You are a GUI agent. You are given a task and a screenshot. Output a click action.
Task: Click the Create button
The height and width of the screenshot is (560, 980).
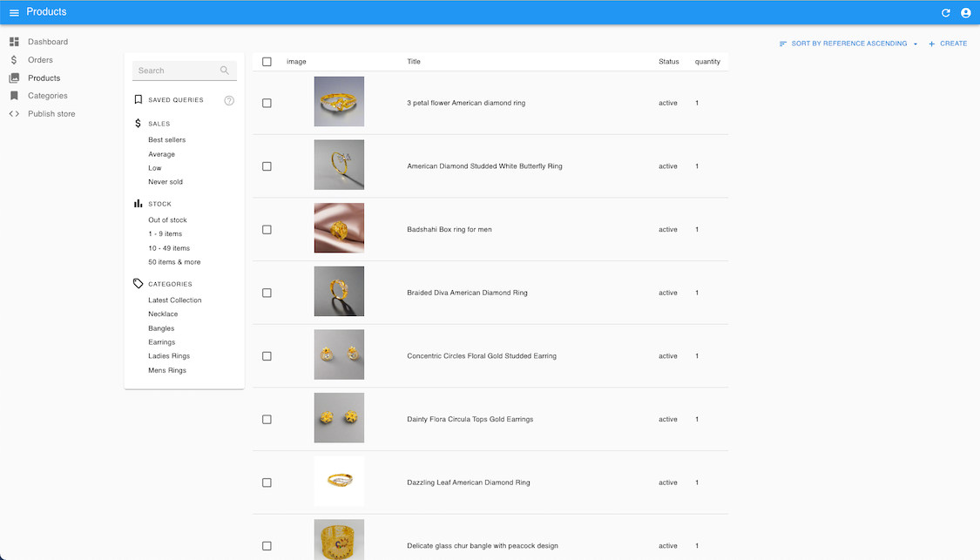[948, 44]
